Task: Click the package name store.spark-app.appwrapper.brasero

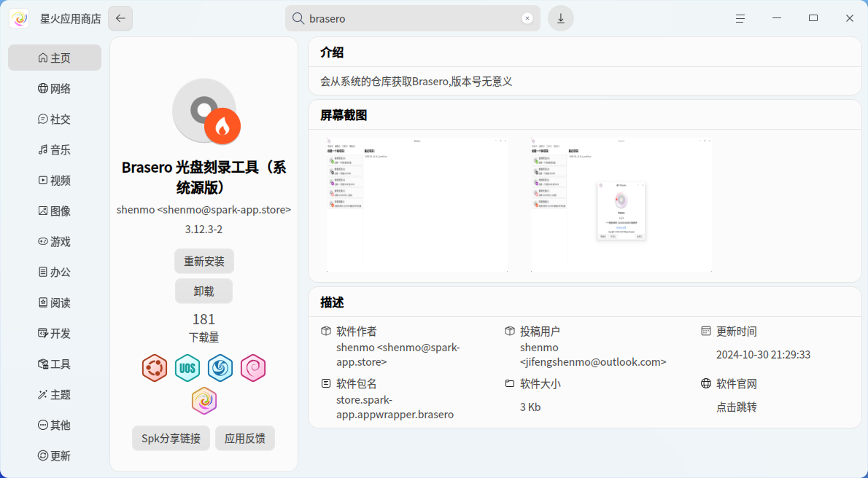Action: pyautogui.click(x=395, y=407)
